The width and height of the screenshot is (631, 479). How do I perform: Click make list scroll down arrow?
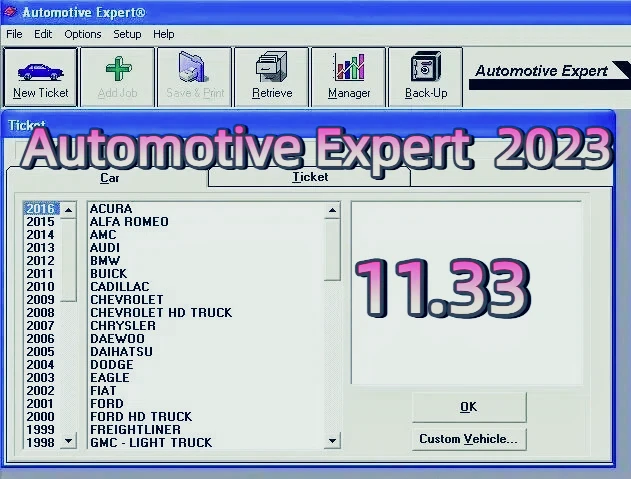click(332, 441)
